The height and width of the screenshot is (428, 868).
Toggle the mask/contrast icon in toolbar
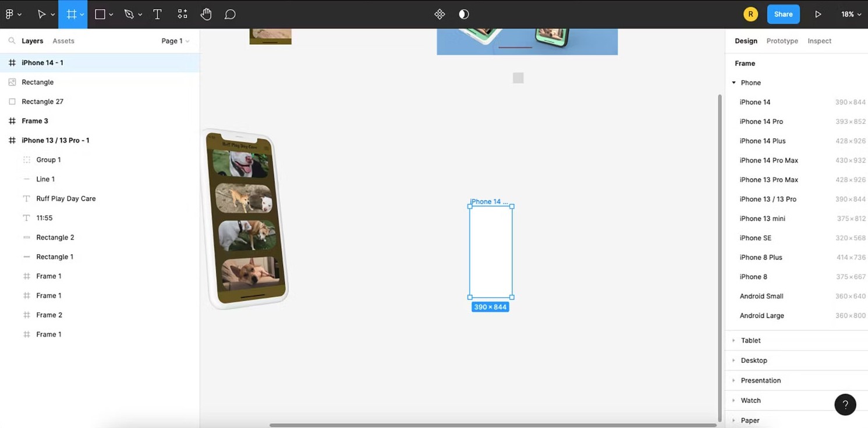[x=464, y=14]
